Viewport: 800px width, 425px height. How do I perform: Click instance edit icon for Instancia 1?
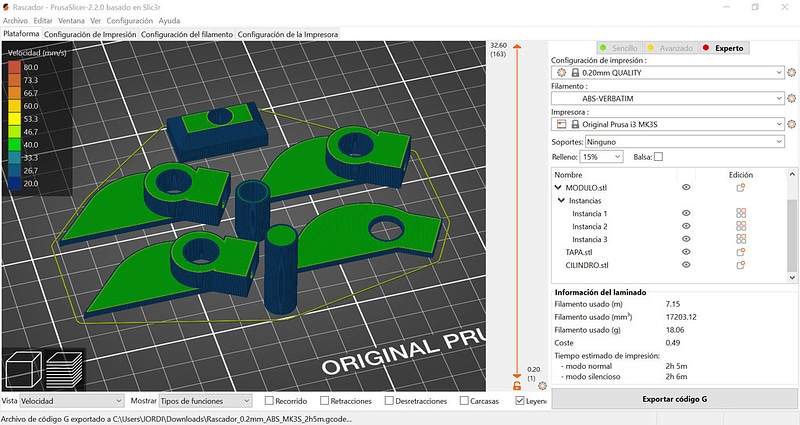[741, 213]
